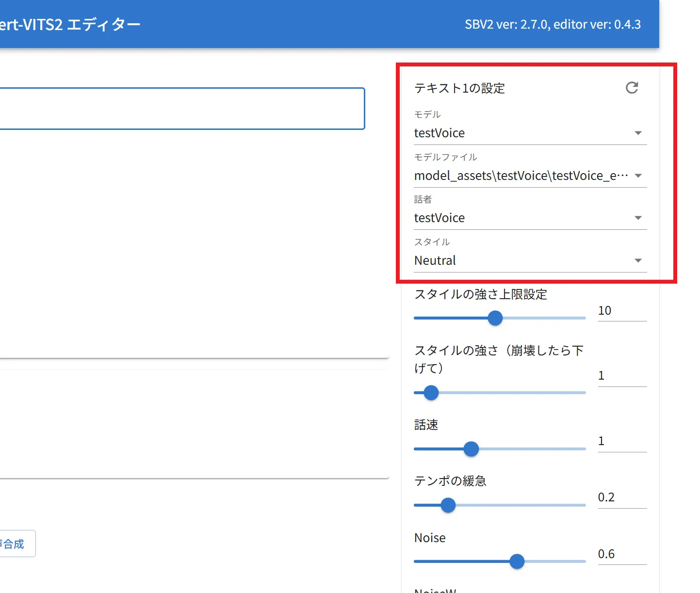This screenshot has width=700, height=593.
Task: Click the テンポの緩急 slider handle
Action: point(448,505)
